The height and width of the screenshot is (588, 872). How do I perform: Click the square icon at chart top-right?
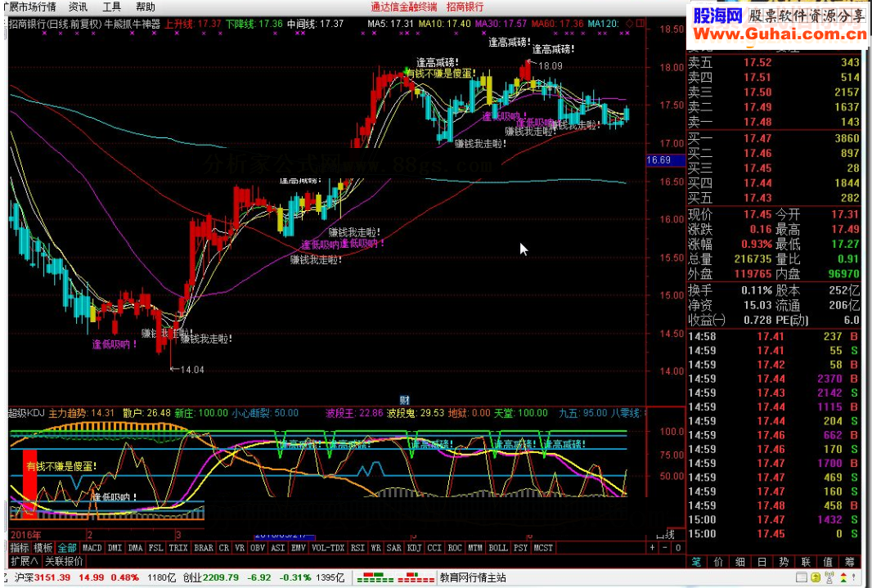coord(641,24)
